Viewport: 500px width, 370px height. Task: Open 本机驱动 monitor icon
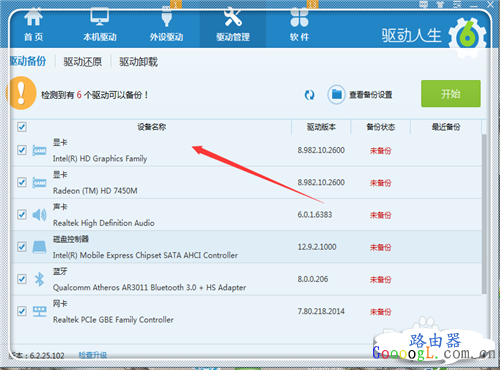click(x=100, y=17)
